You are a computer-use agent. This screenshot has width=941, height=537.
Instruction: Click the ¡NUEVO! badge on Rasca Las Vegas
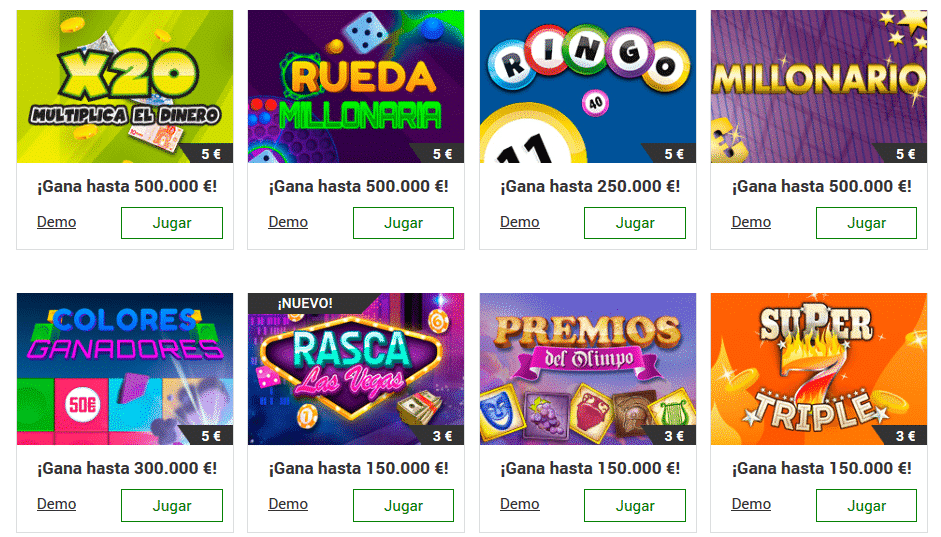pos(305,304)
